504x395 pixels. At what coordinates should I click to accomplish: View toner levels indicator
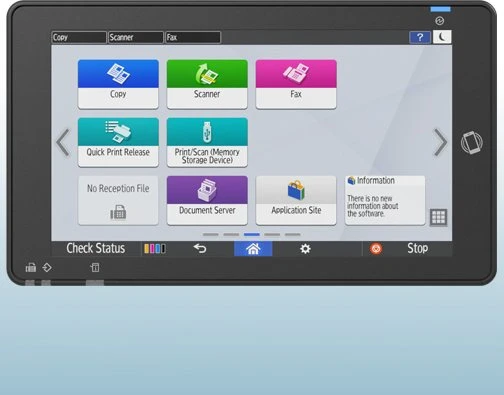155,249
